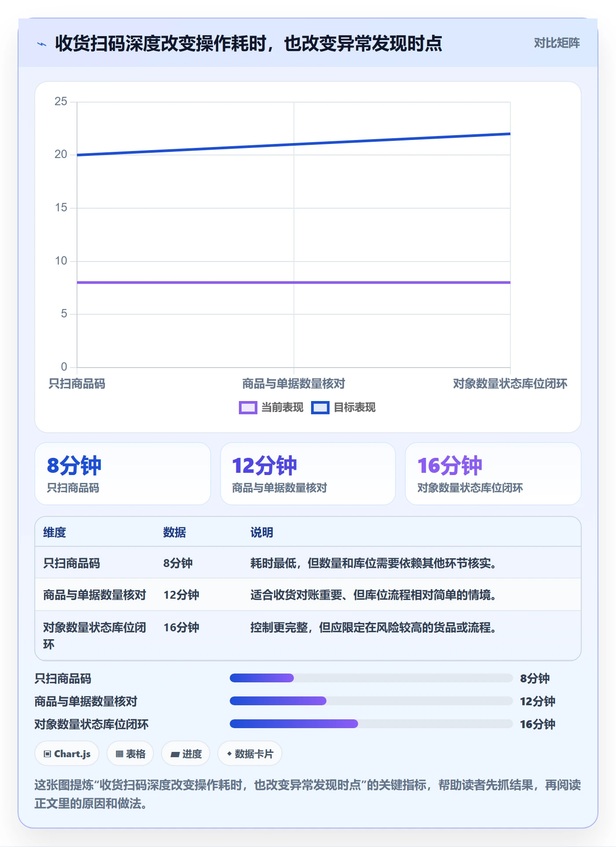Image resolution: width=616 pixels, height=847 pixels.
Task: Click the 对象数量状态库位闭环 progress bar
Action: point(371,724)
